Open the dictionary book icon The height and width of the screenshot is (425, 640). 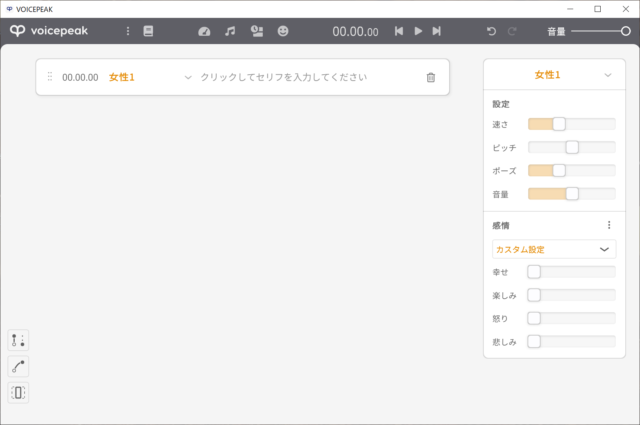[x=148, y=31]
